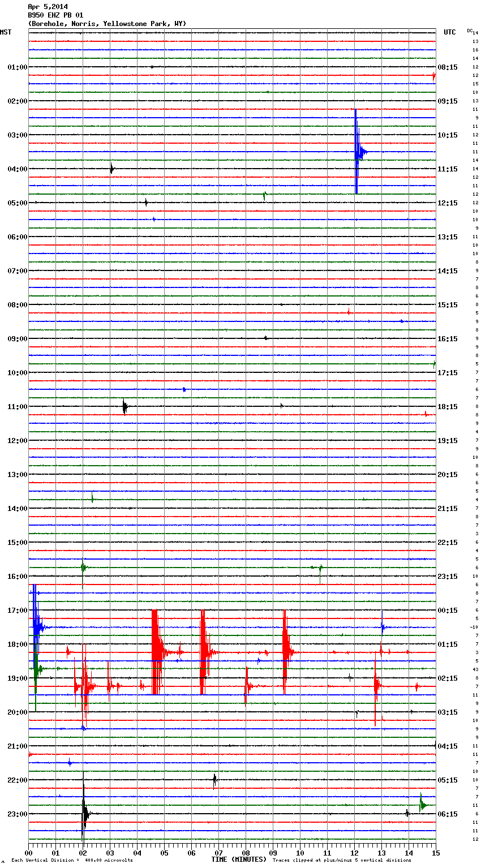Click the green event near minute 14 above the 23:00 trace
The image size is (481, 868).
pyautogui.click(x=423, y=804)
